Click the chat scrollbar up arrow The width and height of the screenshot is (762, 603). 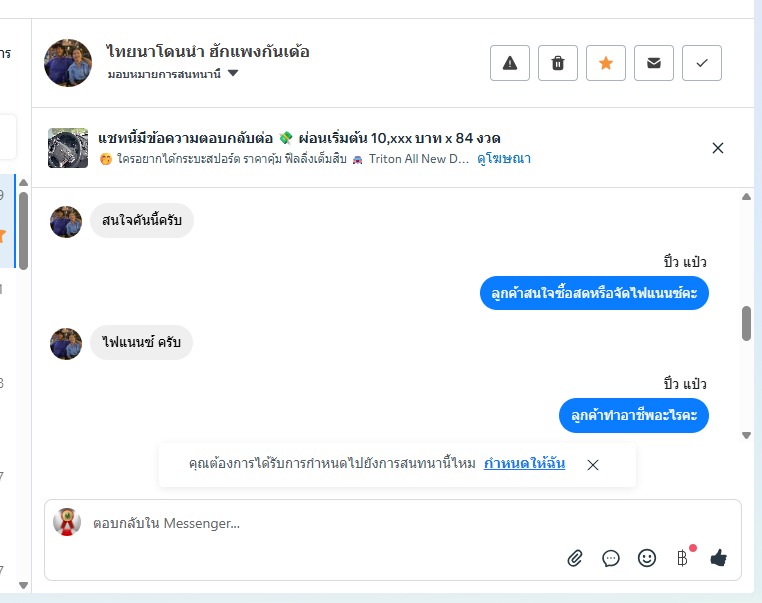pyautogui.click(x=746, y=196)
